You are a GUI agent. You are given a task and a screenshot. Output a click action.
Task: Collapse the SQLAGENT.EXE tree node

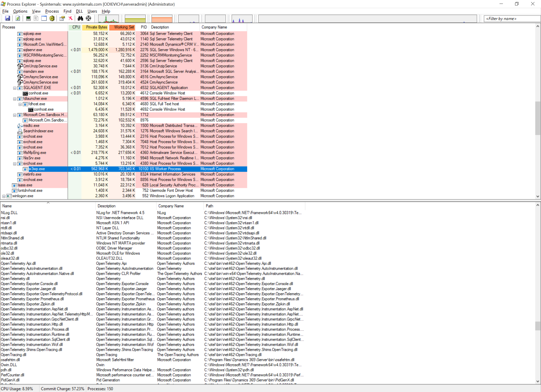[x=15, y=88]
